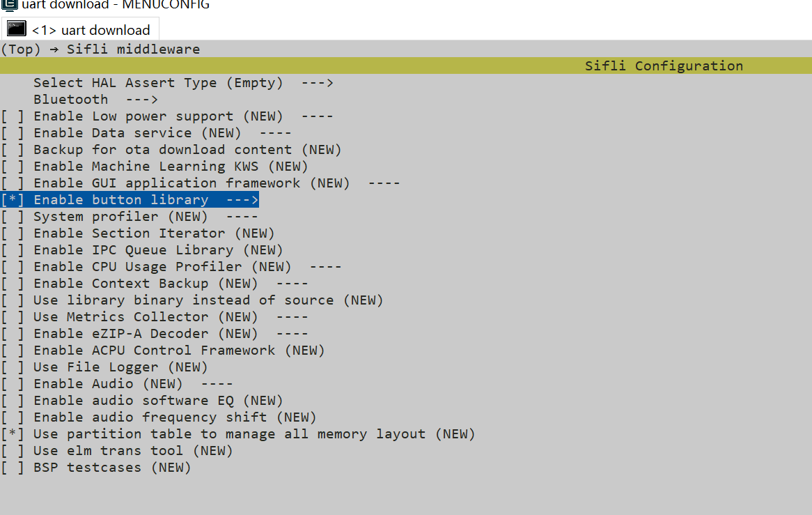Select the '<1> uart download' tab

tap(91, 30)
